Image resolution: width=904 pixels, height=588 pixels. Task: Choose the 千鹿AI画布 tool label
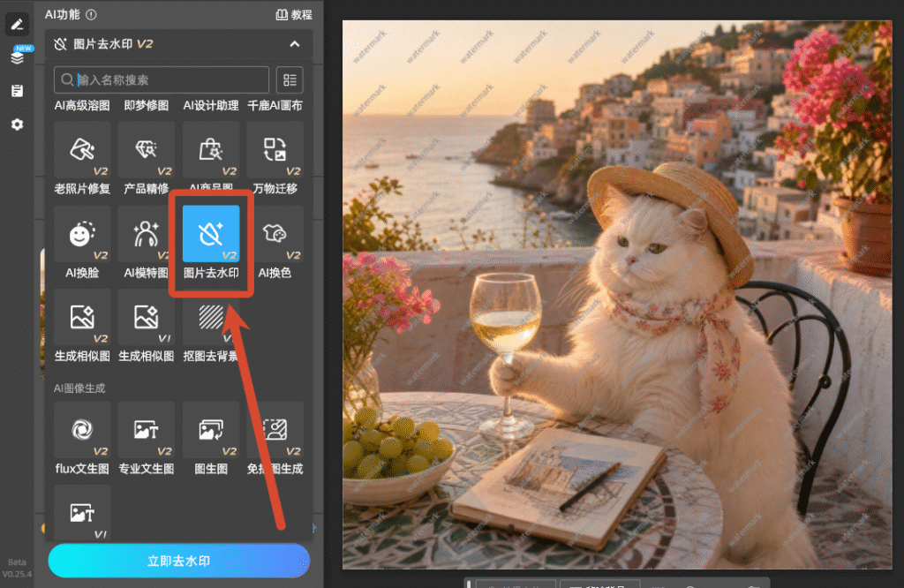pos(275,105)
